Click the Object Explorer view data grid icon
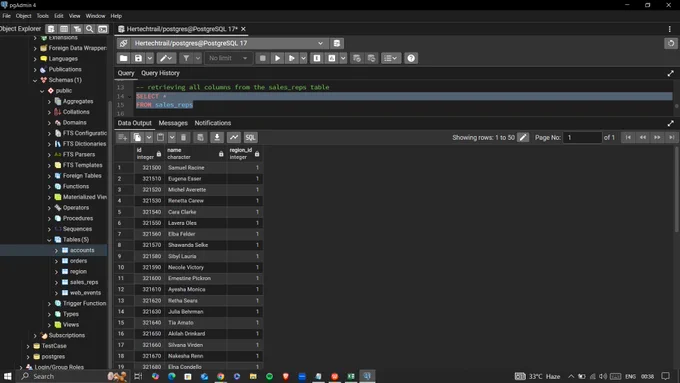680x383 pixels. [64, 29]
